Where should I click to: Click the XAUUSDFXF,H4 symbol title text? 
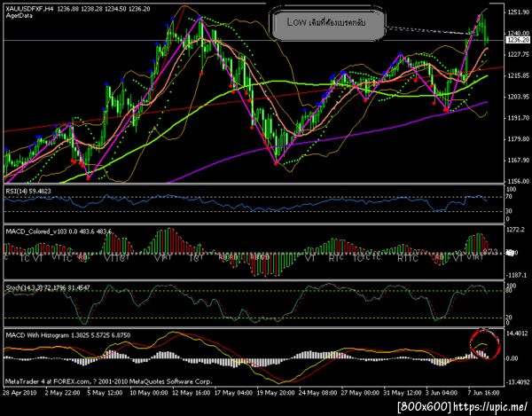click(x=29, y=9)
